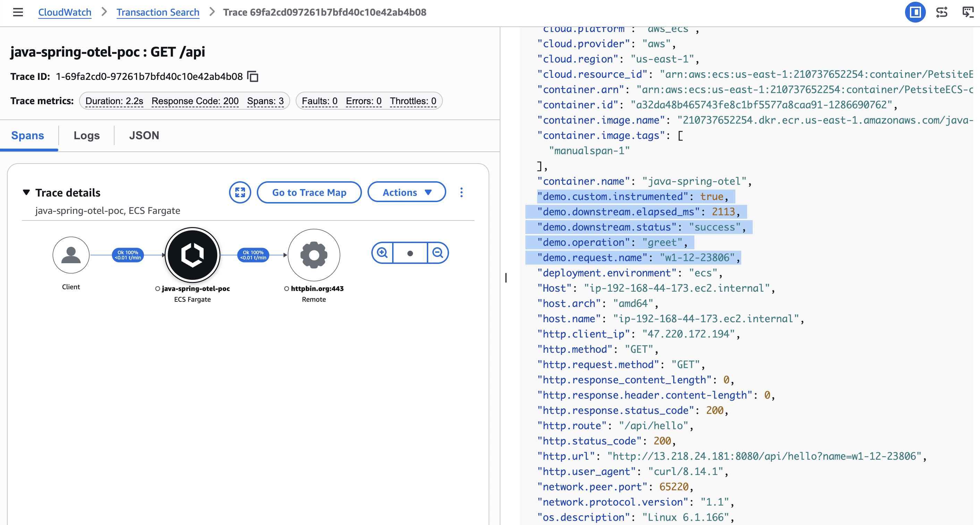980x525 pixels.
Task: Switch to the Logs tab
Action: coord(87,135)
